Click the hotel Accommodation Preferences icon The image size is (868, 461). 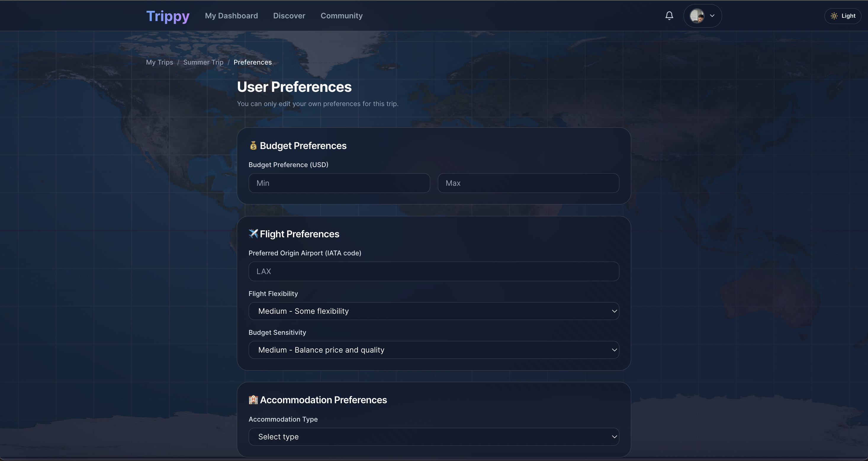[x=253, y=400]
